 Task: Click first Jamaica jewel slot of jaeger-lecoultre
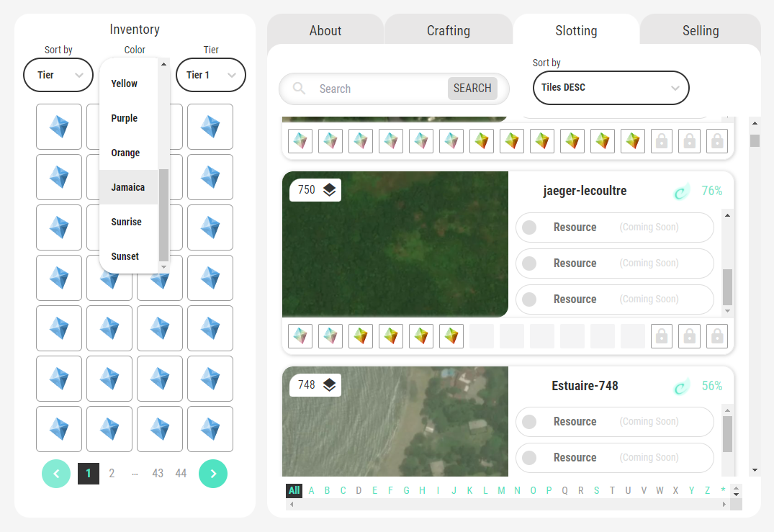[x=361, y=336]
